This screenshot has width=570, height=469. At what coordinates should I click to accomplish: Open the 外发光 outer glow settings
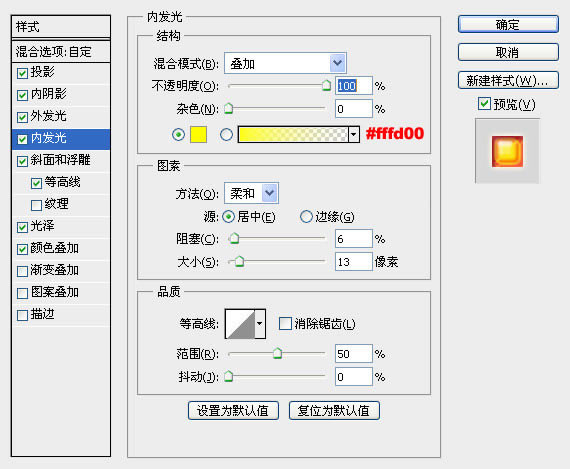coord(48,116)
